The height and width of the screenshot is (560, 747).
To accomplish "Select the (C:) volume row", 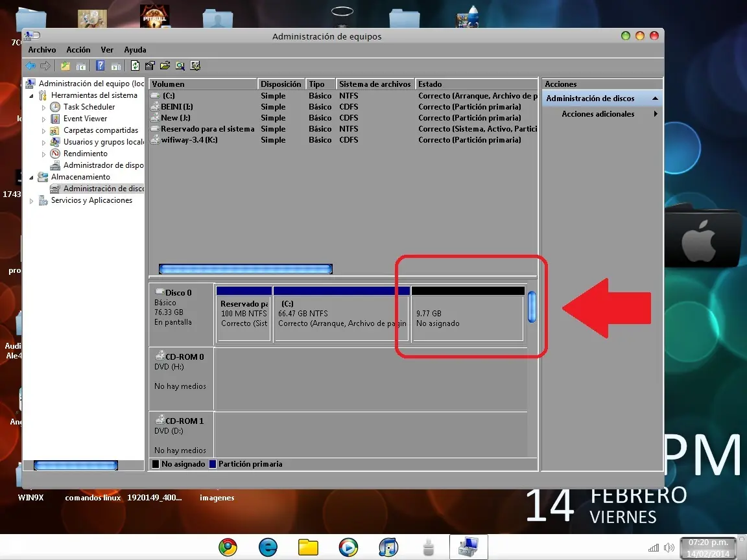I will (344, 96).
